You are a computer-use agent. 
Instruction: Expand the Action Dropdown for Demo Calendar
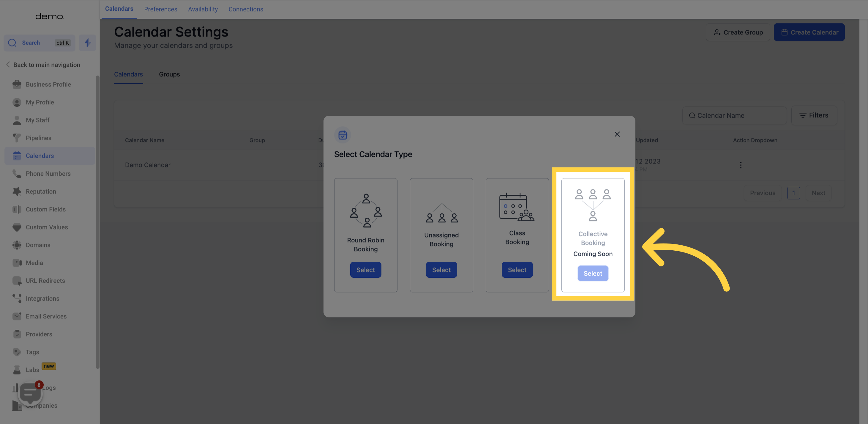[741, 165]
